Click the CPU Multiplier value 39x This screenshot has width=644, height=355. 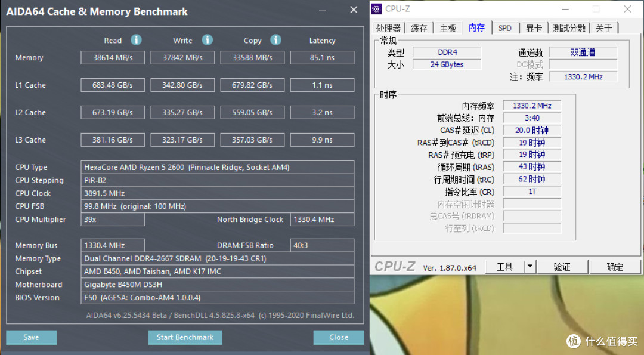[x=113, y=220]
